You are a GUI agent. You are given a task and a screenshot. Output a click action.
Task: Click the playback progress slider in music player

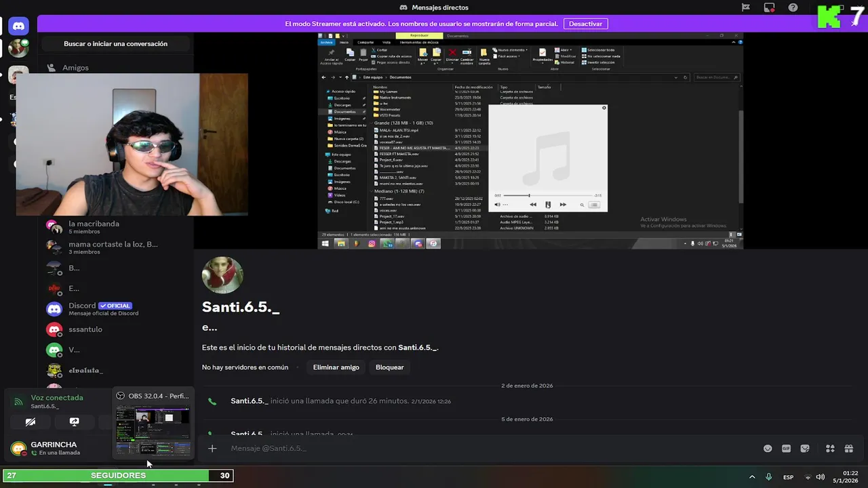pyautogui.click(x=547, y=196)
